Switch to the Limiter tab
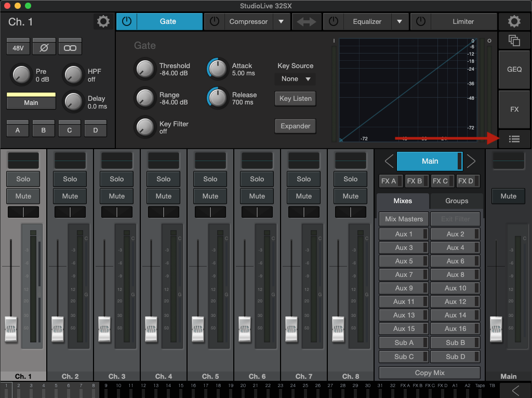 click(x=463, y=21)
